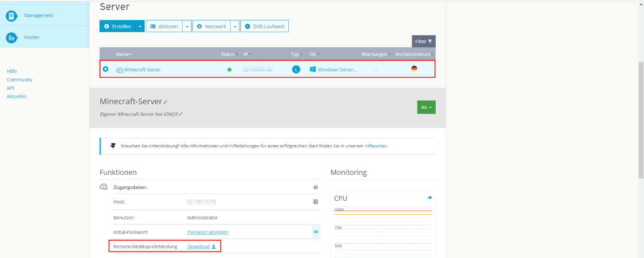
Task: Click the Zugangsdaten help question icon
Action: pos(316,187)
